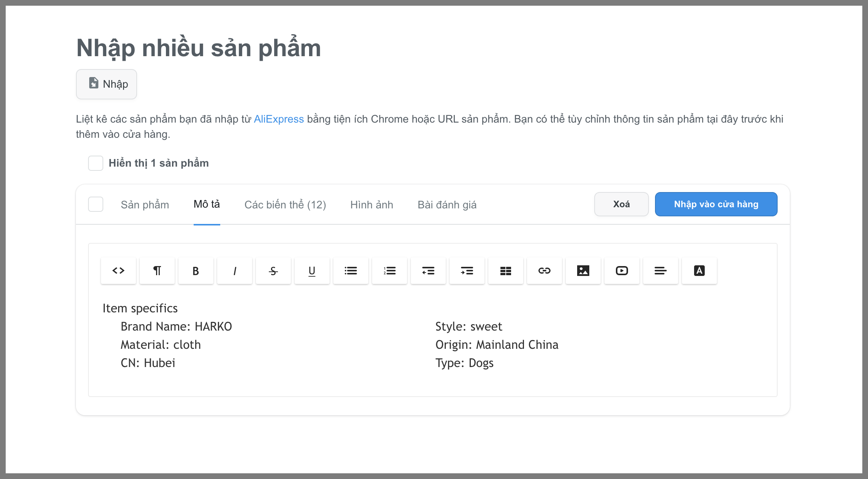The width and height of the screenshot is (868, 479).
Task: Switch to the Sản phẩm tab
Action: [145, 205]
